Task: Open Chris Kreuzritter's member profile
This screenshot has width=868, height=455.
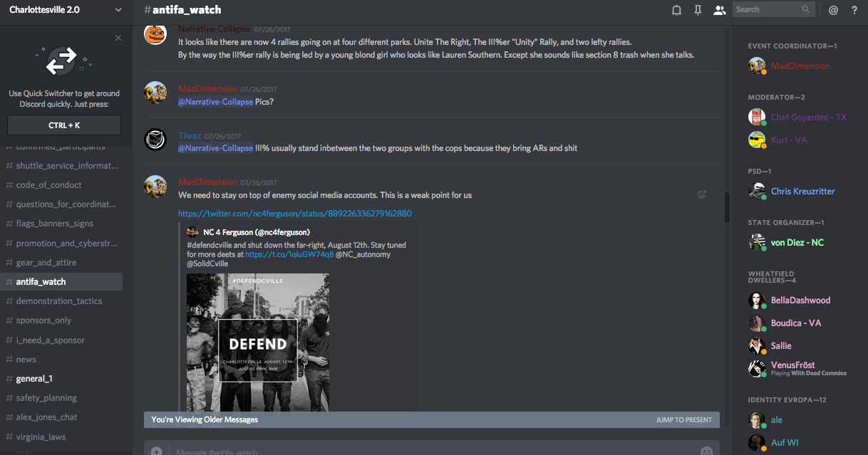Action: click(x=802, y=192)
